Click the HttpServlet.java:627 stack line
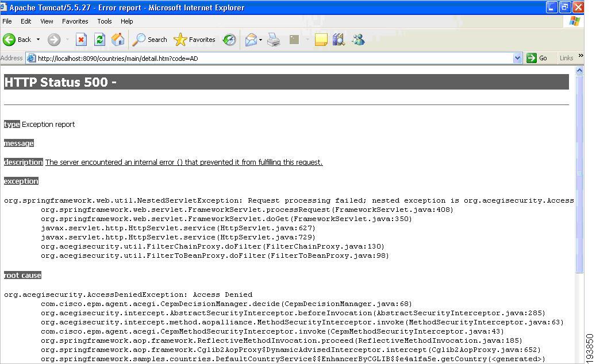 (x=178, y=228)
